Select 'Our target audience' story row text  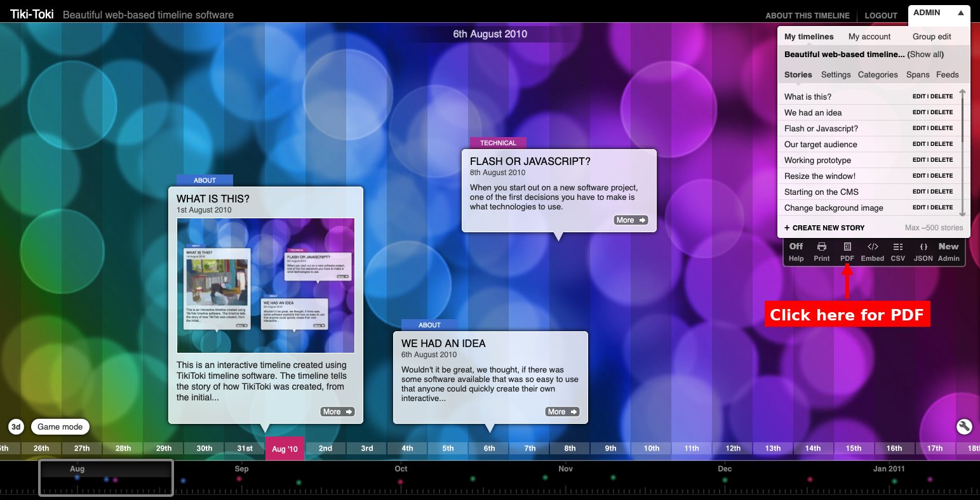[821, 145]
